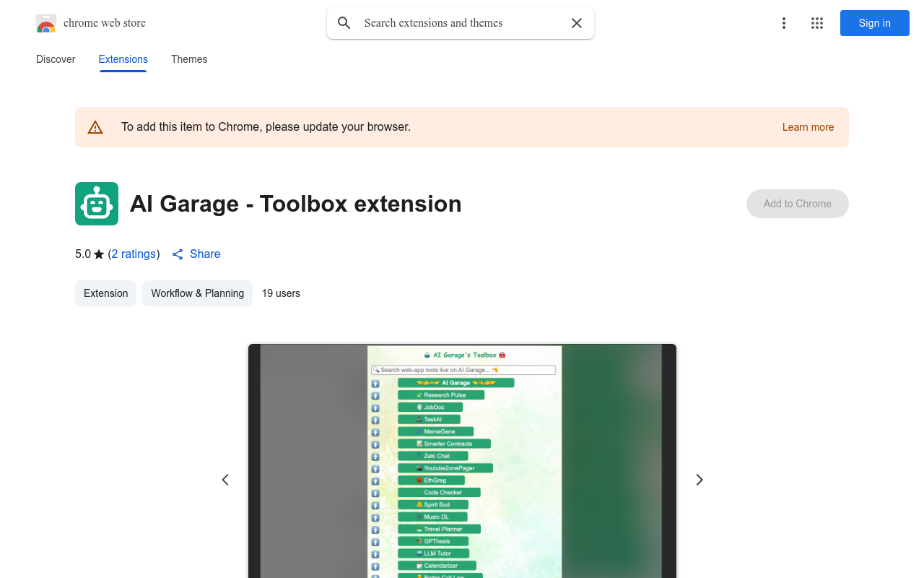Focus the Search extensions and themes field
The image size is (924, 578).
(x=462, y=23)
